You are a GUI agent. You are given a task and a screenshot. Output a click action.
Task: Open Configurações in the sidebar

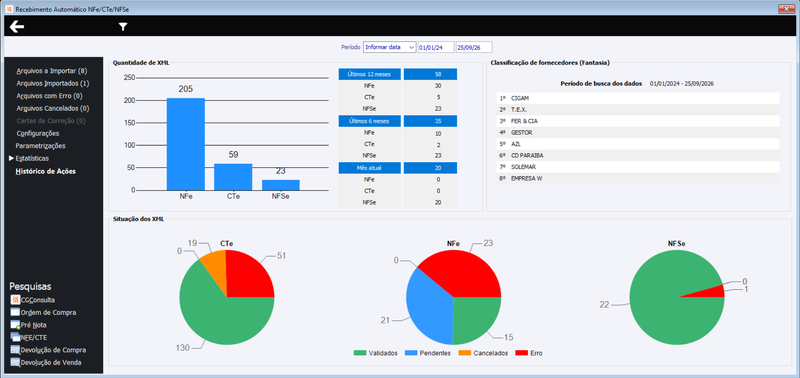point(38,134)
